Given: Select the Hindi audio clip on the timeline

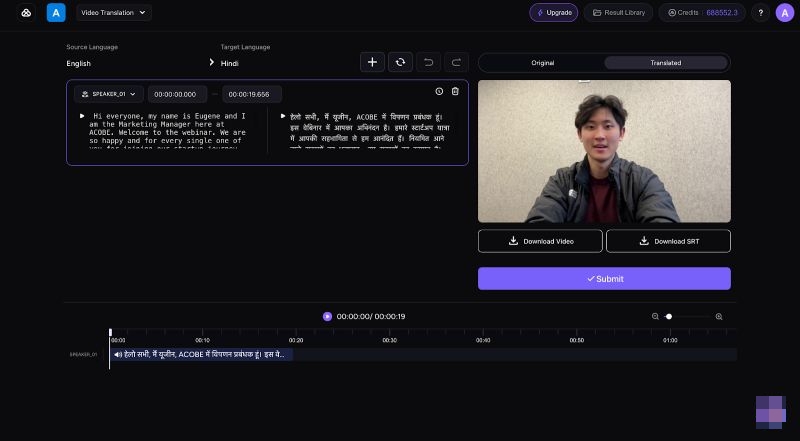Looking at the screenshot, I should point(202,354).
